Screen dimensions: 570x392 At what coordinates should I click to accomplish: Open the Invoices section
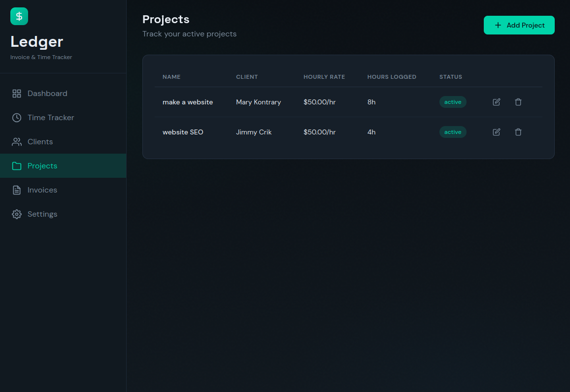click(63, 190)
